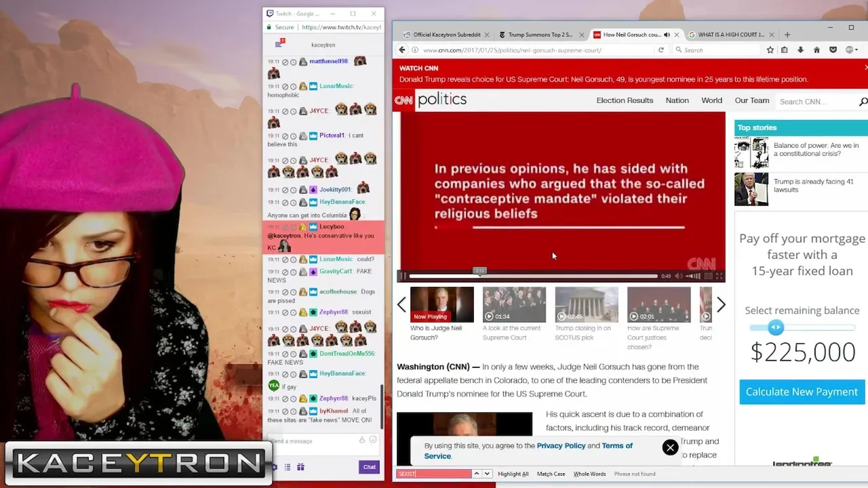Screen dimensions: 868x488
Task: Find next match with down arrow
Action: [487, 474]
